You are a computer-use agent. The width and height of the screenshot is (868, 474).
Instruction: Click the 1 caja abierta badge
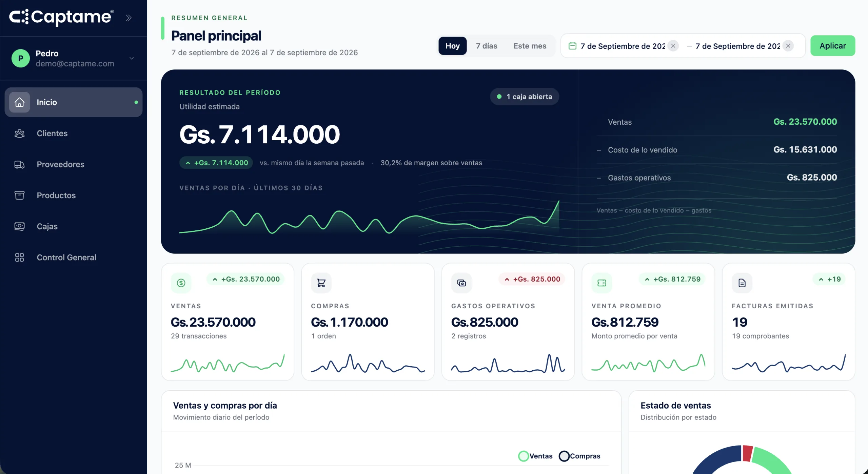click(524, 97)
